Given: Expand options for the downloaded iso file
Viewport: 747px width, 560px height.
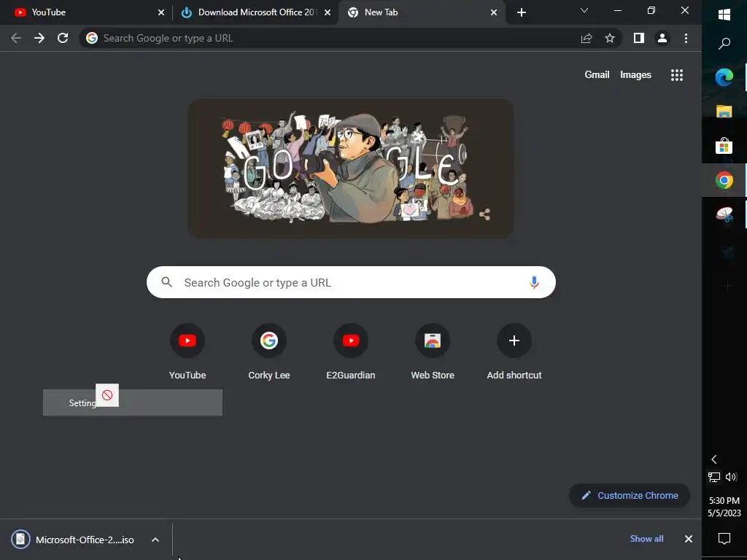Looking at the screenshot, I should pos(155,540).
